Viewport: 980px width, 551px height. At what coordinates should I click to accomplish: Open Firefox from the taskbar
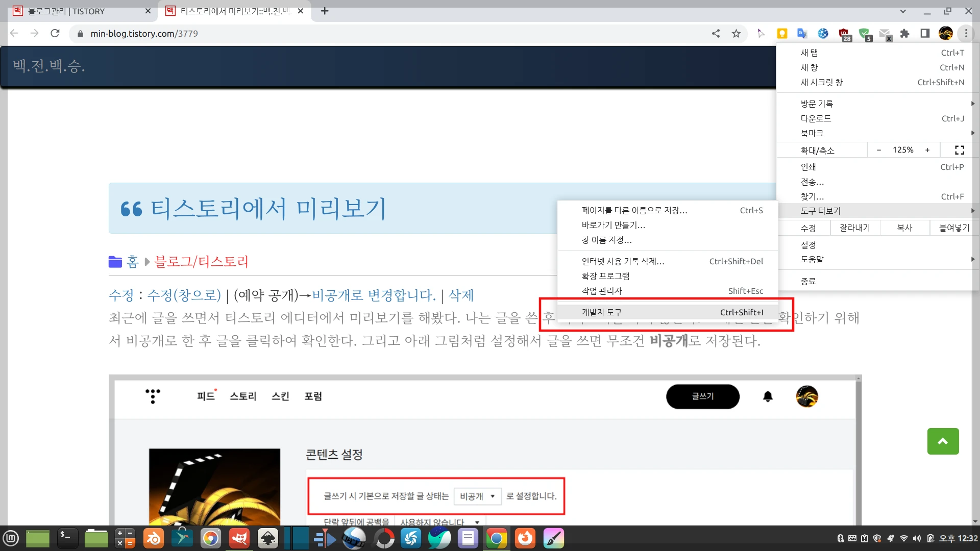[x=525, y=538]
